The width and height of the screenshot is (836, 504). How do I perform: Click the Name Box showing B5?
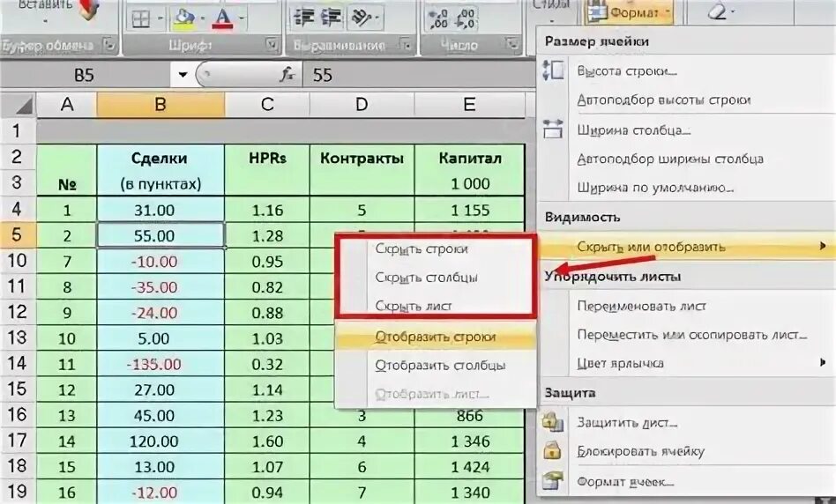(86, 75)
